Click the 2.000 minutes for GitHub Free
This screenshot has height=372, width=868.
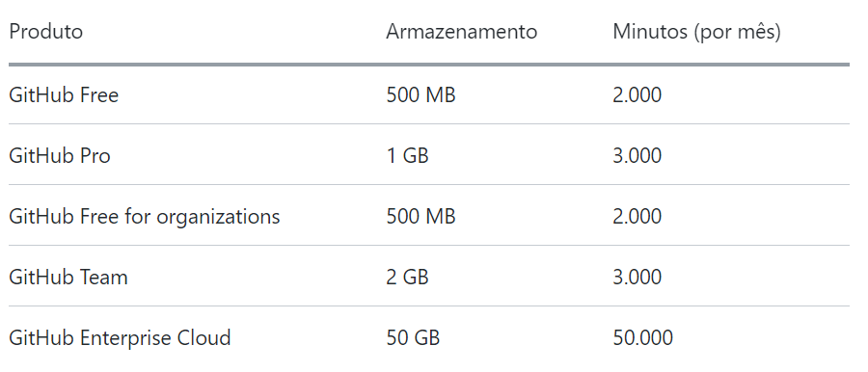tap(637, 95)
